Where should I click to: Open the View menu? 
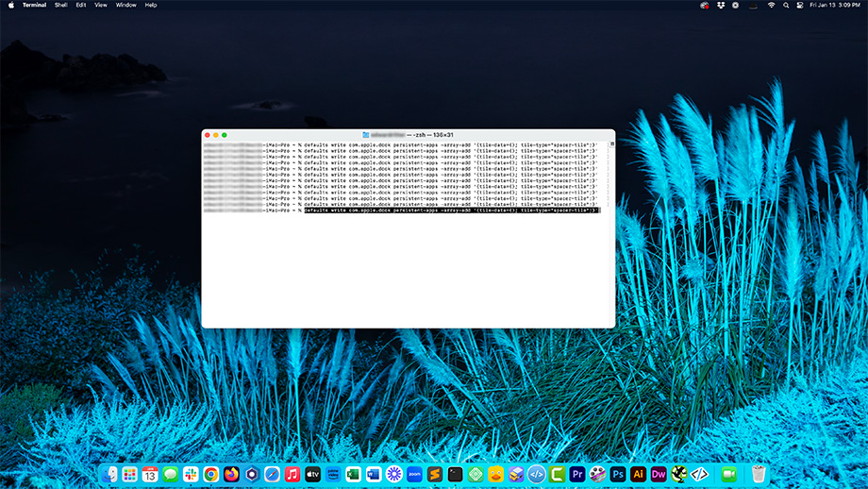tap(101, 5)
